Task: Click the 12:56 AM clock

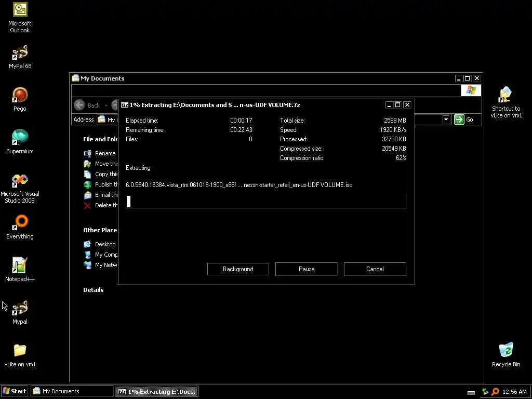Action: pos(515,392)
